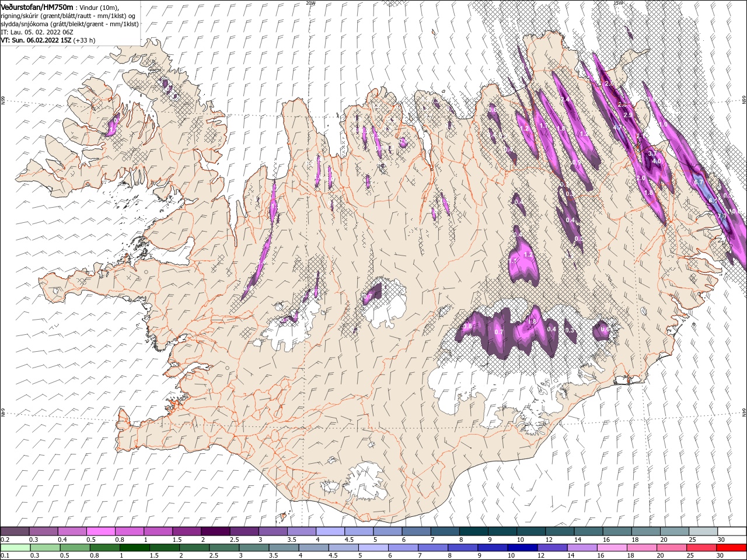Screen dimensions: 747x560
Task: Pick rain legend swatch between 0.1 and 0.3
Action: (15, 547)
